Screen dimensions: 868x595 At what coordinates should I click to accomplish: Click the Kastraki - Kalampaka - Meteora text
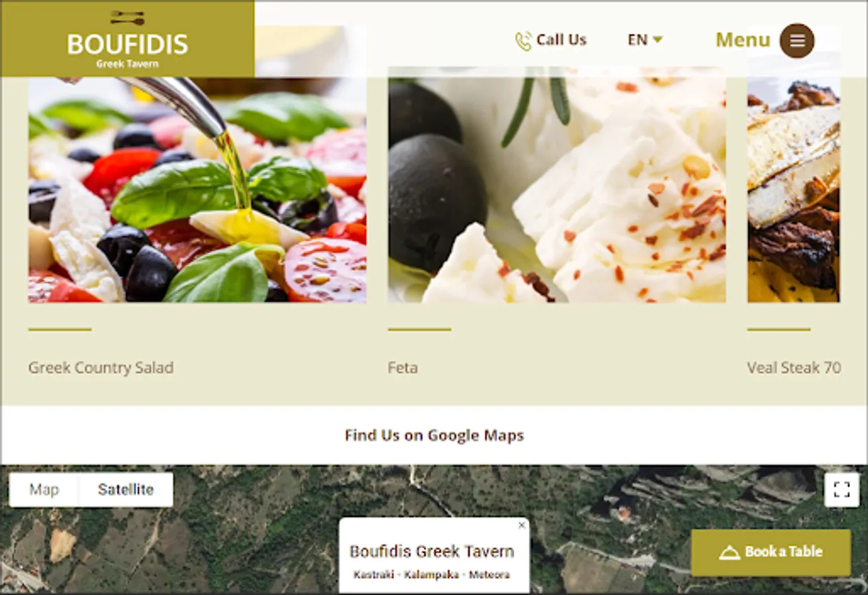point(432,575)
